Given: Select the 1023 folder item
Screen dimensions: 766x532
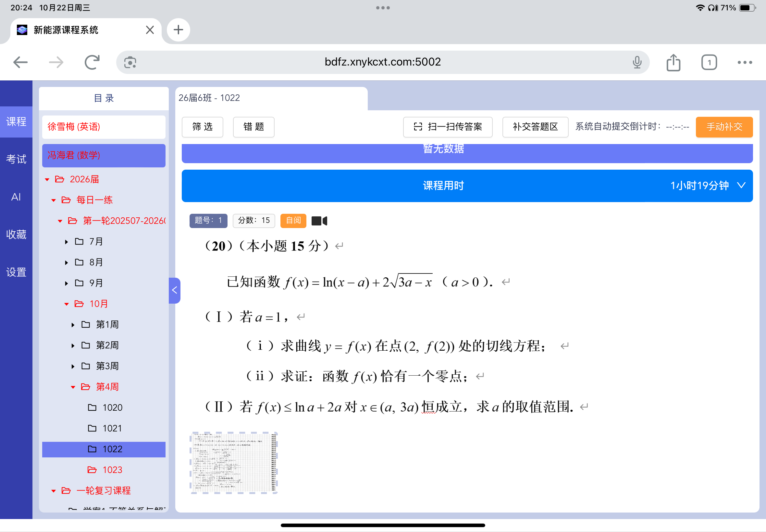Looking at the screenshot, I should click(x=112, y=470).
